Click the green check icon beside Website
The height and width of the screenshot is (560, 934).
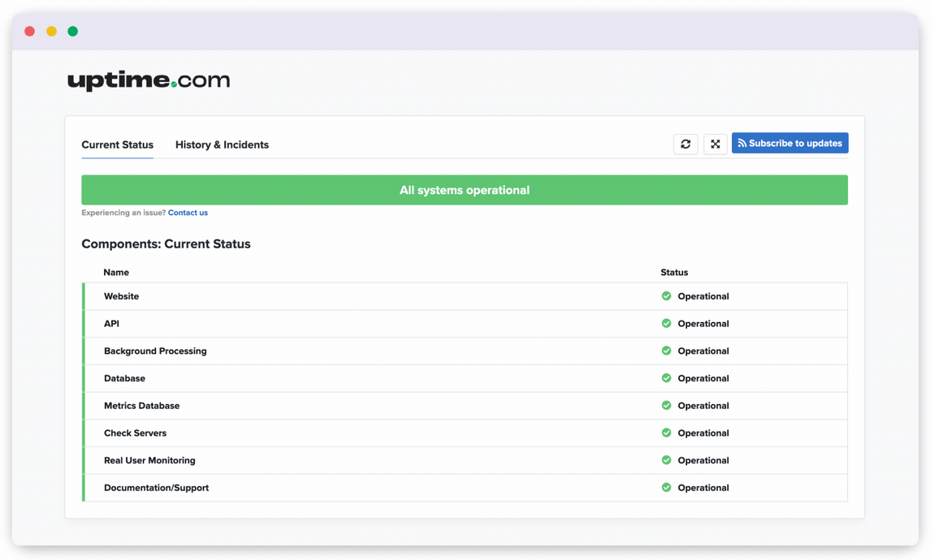(666, 295)
